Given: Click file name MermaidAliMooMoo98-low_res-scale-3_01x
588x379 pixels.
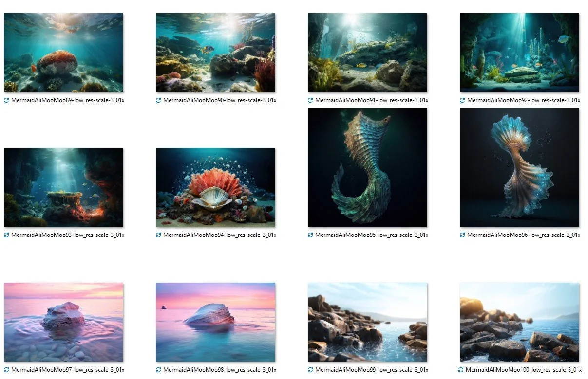Looking at the screenshot, I should point(220,370).
